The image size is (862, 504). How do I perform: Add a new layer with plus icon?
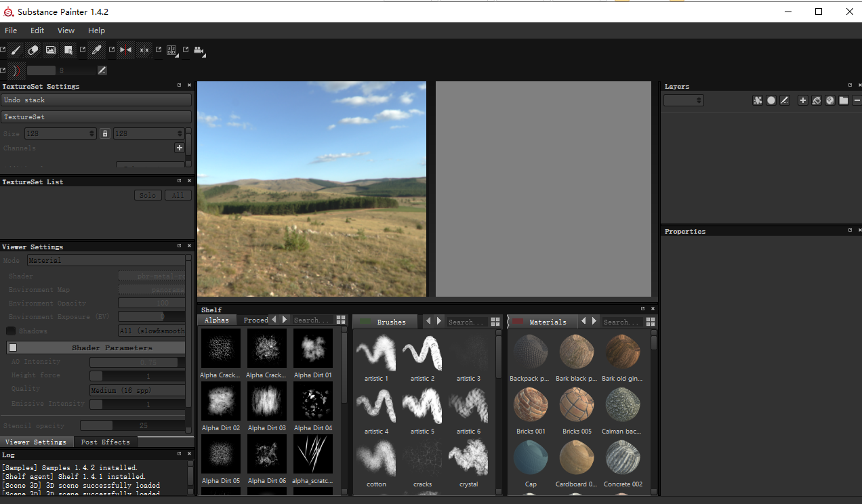tap(803, 100)
